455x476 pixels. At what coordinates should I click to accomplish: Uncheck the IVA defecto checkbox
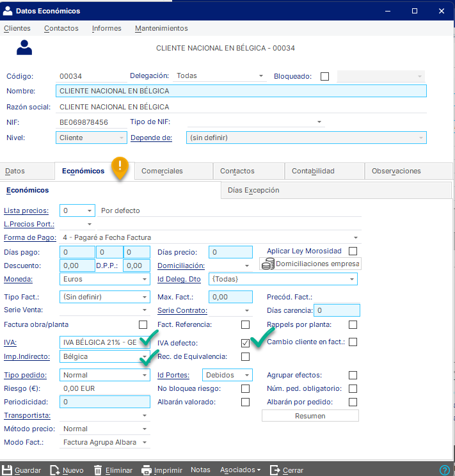click(x=245, y=343)
